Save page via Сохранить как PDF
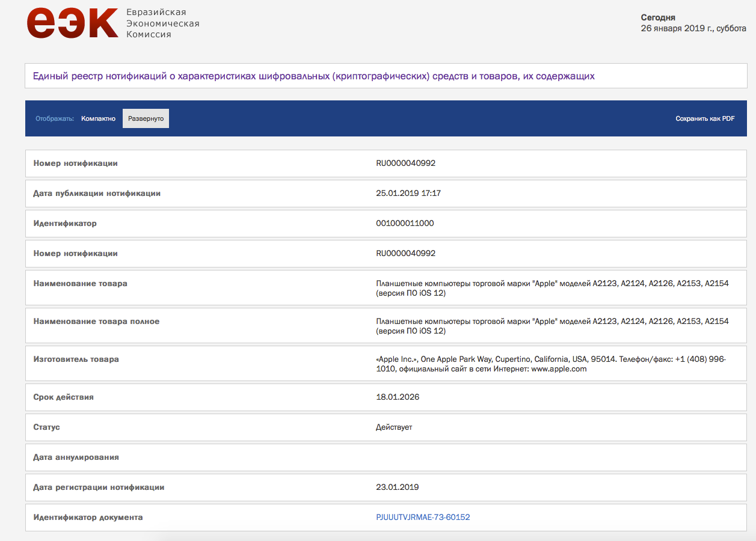 705,118
